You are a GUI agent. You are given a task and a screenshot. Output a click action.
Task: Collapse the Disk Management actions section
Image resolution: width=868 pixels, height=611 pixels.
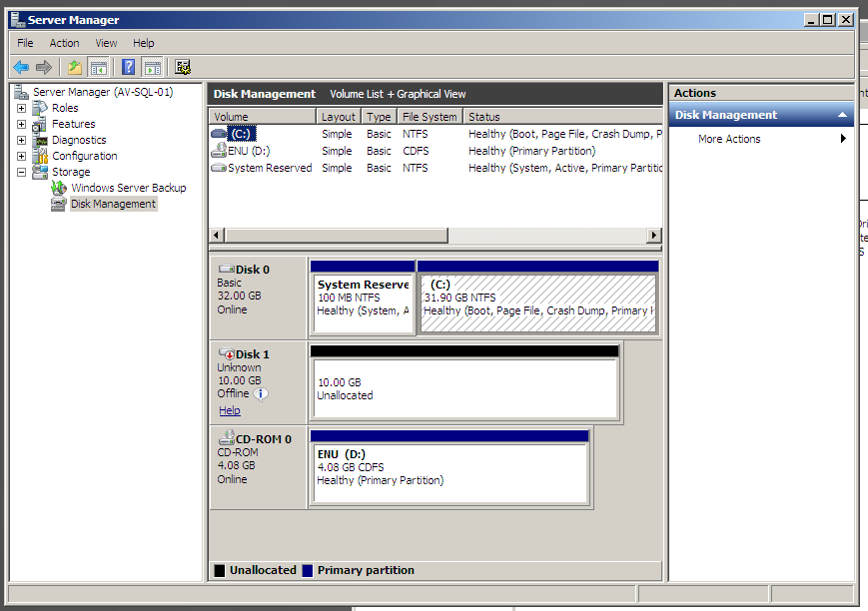tap(842, 115)
